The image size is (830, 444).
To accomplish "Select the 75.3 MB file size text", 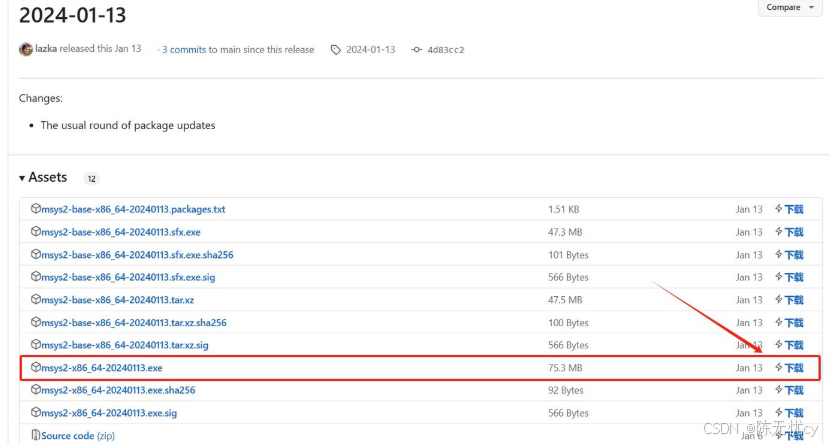I will tap(565, 368).
